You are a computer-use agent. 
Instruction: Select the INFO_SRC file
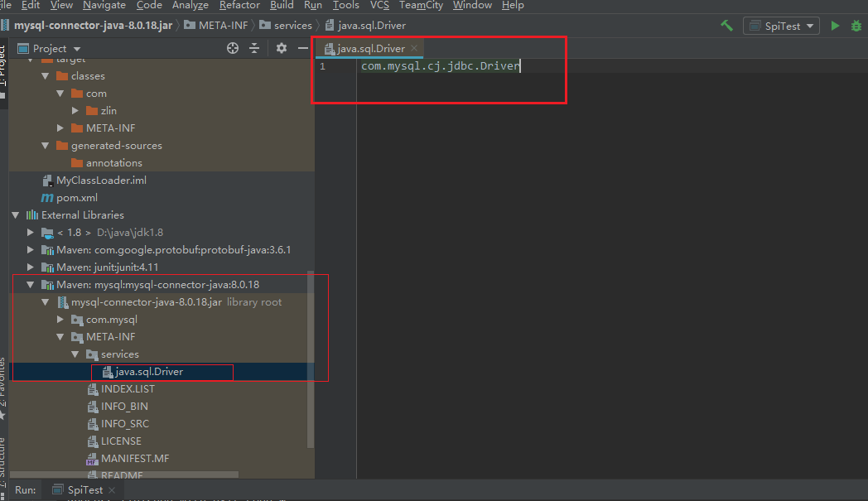125,424
